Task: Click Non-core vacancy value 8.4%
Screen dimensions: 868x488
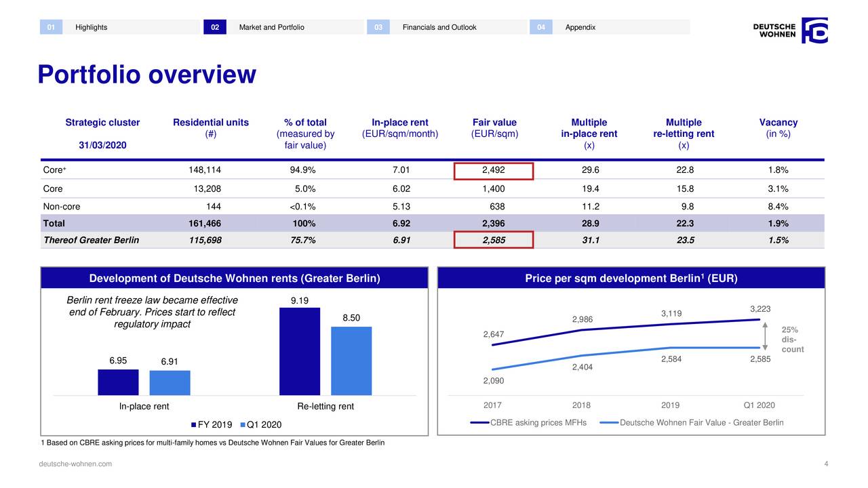Action: click(x=778, y=207)
